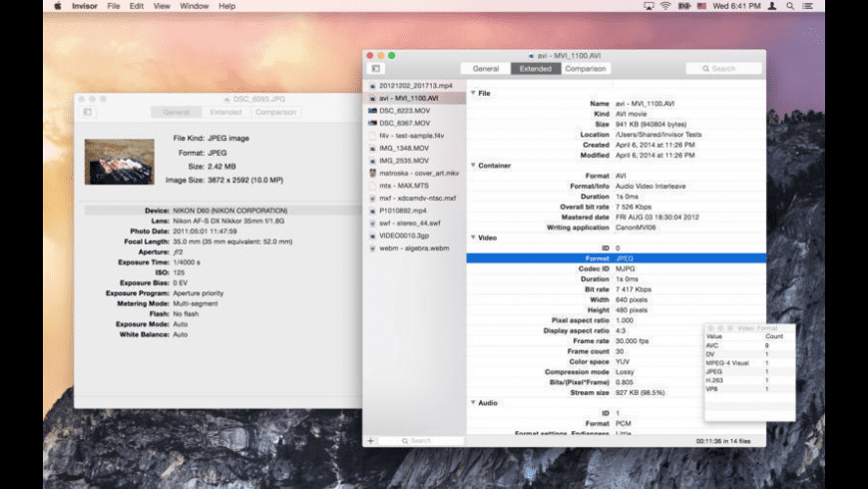868x489 pixels.
Task: Open the Apple menu
Action: point(57,6)
